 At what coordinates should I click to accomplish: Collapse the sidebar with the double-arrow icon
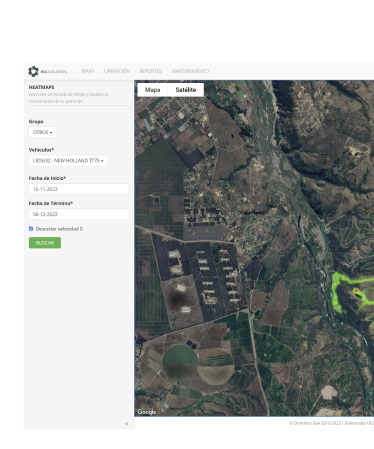click(x=126, y=424)
